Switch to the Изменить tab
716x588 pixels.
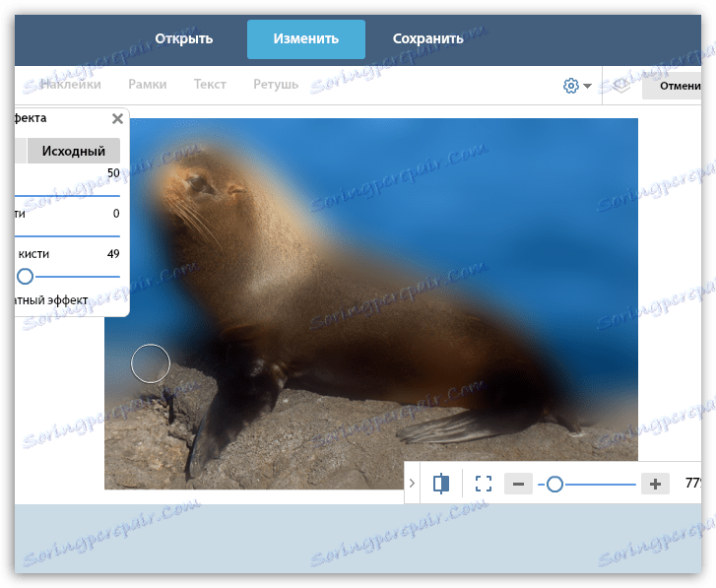point(306,39)
